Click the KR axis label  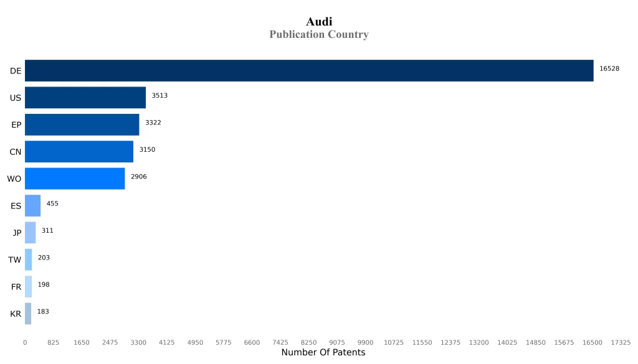(16, 314)
